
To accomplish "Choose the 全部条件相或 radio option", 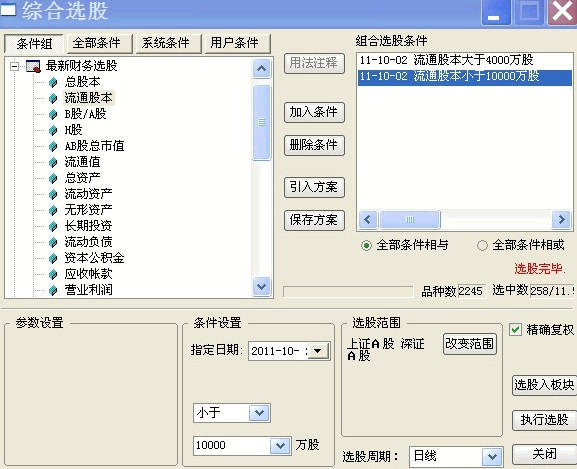I will pos(482,245).
